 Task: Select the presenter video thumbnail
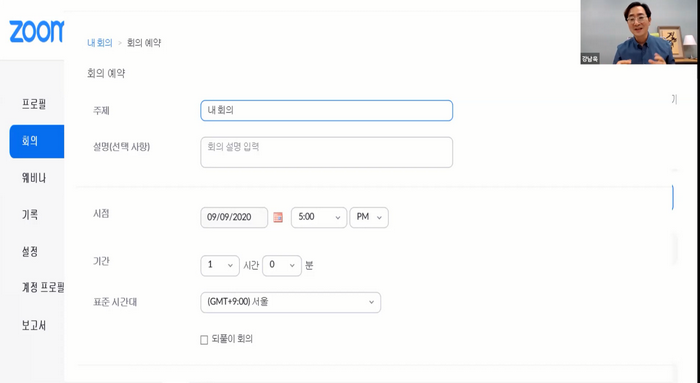[638, 32]
